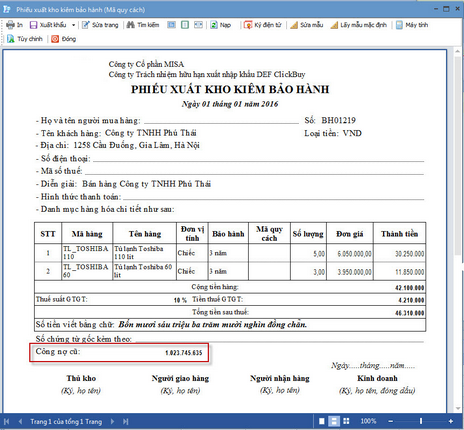464x430 pixels.
Task: Click the Ký điện tử digital signature button
Action: [263, 25]
